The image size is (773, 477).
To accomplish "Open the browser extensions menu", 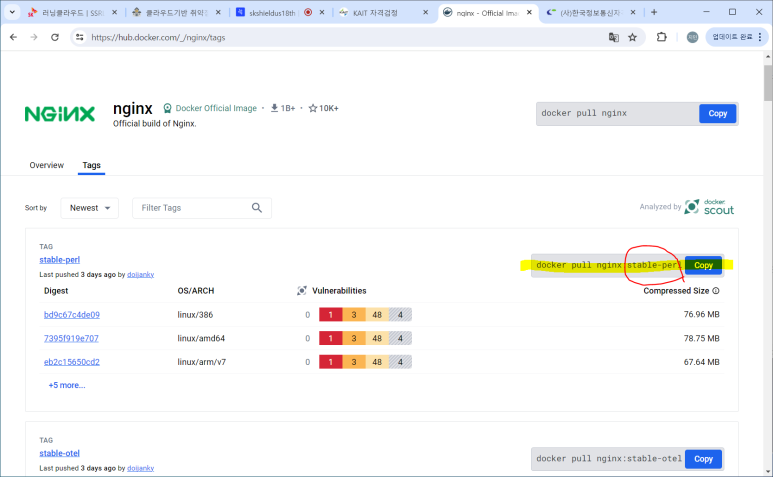I will click(662, 37).
